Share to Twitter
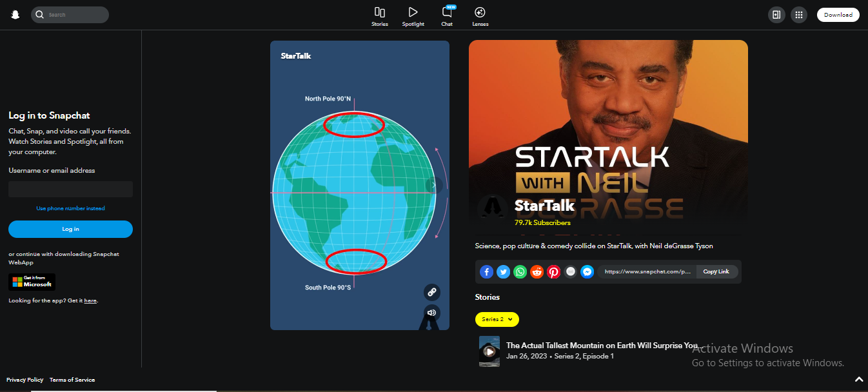 [x=504, y=272]
